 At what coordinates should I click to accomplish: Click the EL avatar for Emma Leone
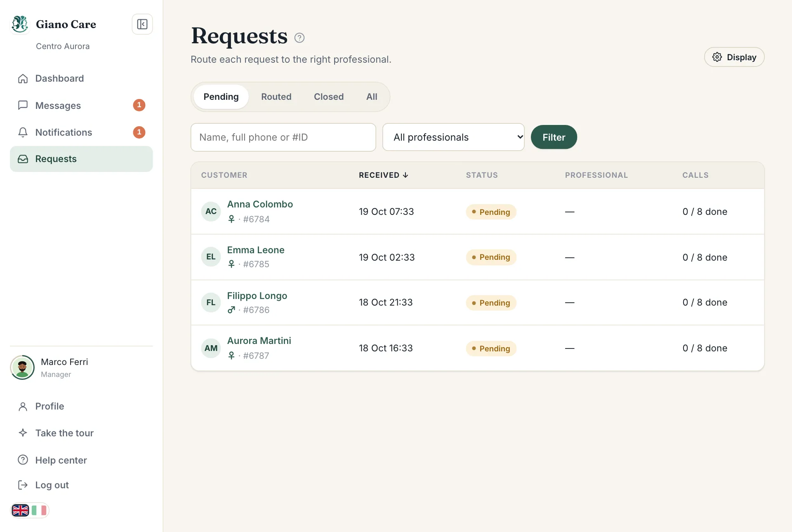pos(211,257)
